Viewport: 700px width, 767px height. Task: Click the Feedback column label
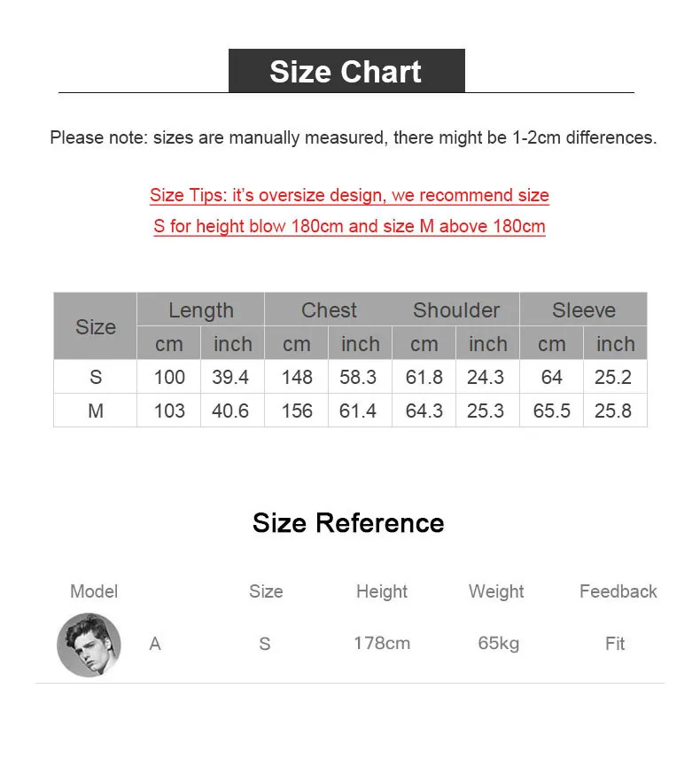click(618, 591)
